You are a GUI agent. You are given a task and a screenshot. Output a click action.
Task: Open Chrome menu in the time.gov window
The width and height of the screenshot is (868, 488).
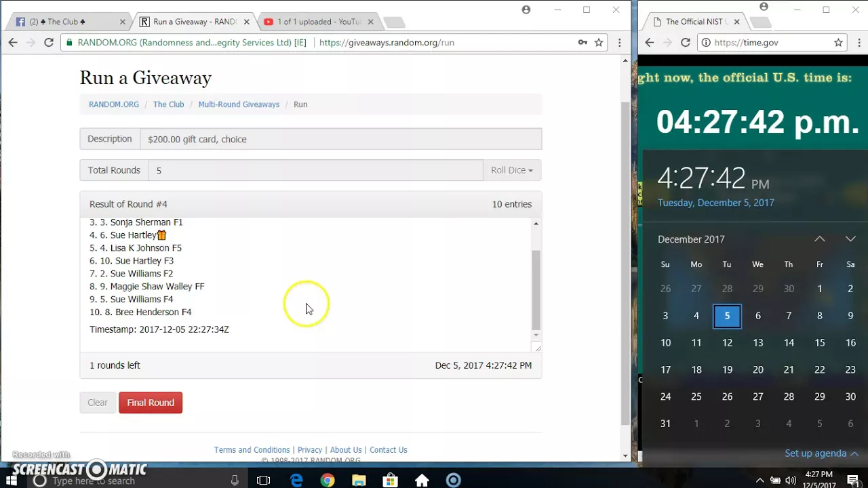pos(859,42)
